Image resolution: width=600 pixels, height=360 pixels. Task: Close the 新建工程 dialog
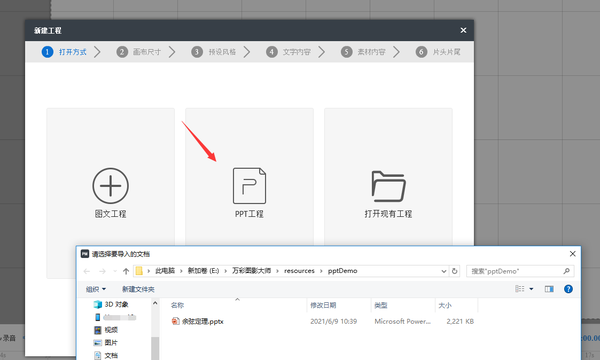tap(463, 30)
